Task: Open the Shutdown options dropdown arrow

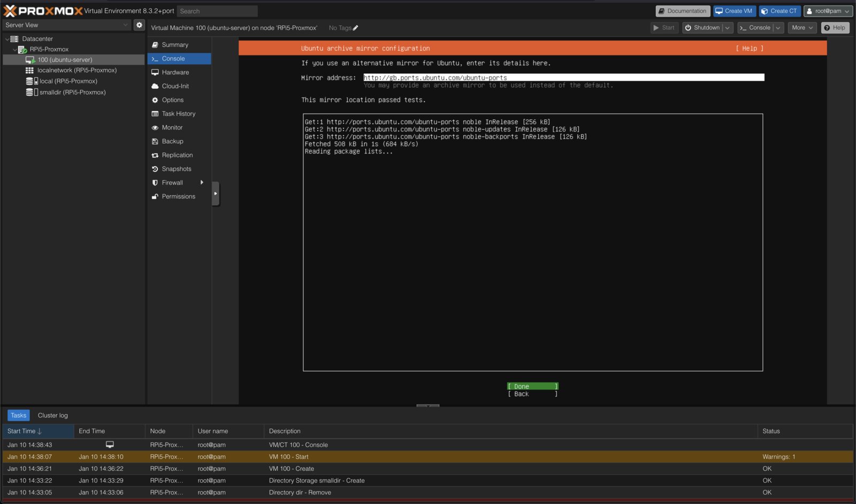Action: coord(728,28)
